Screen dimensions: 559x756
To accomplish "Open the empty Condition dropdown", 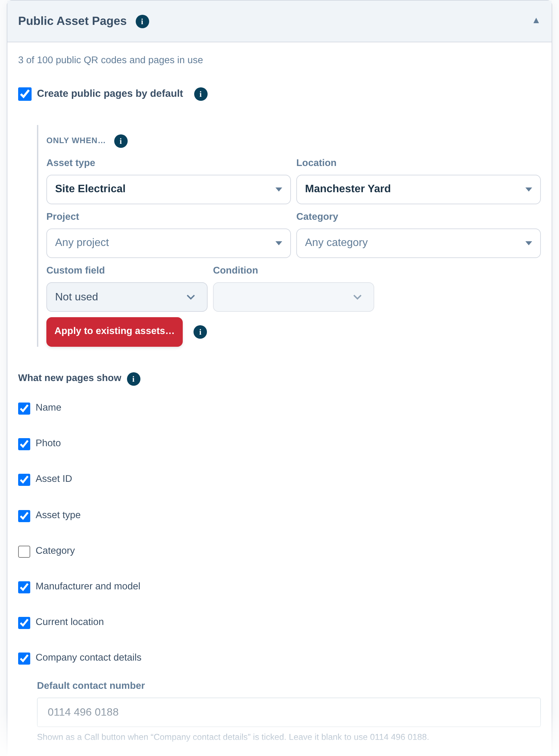I will coord(293,297).
